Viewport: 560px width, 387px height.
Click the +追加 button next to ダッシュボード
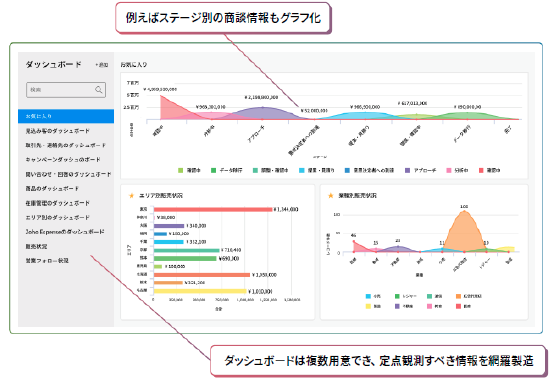point(102,65)
